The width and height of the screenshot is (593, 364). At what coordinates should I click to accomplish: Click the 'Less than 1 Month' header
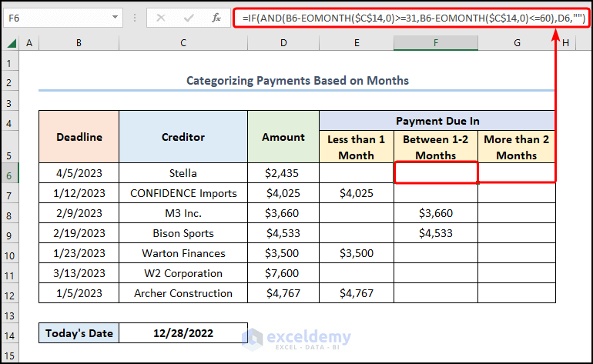(x=357, y=147)
